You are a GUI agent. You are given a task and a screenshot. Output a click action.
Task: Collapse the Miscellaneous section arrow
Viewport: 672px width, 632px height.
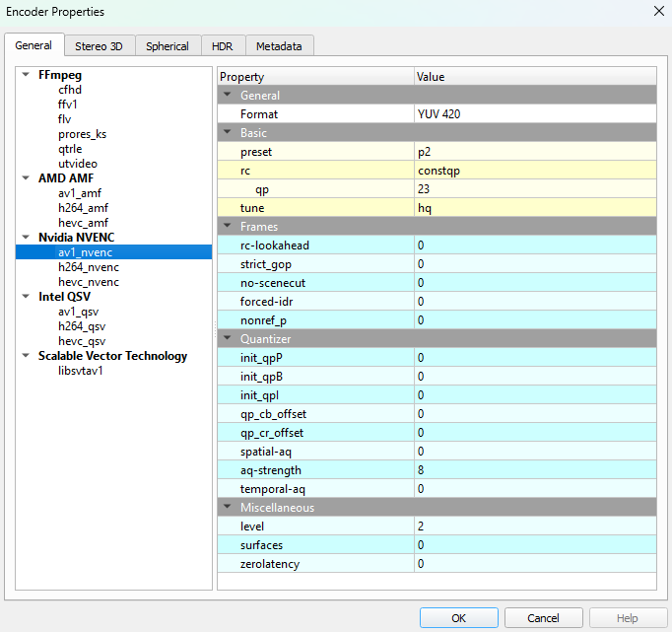229,508
